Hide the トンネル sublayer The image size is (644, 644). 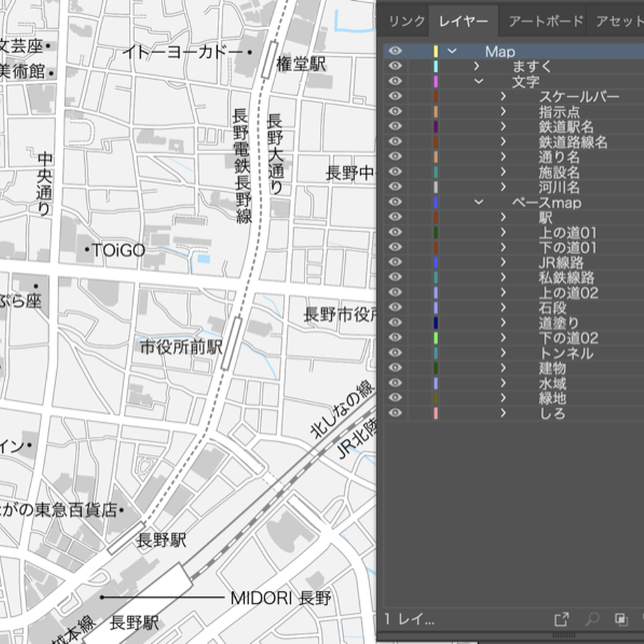click(395, 352)
